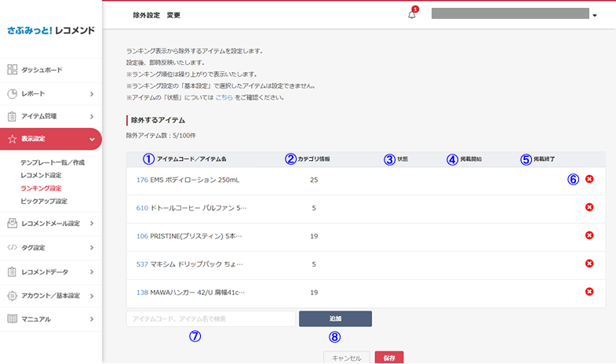Open item code 138 link
This screenshot has height=364, width=616.
click(142, 293)
